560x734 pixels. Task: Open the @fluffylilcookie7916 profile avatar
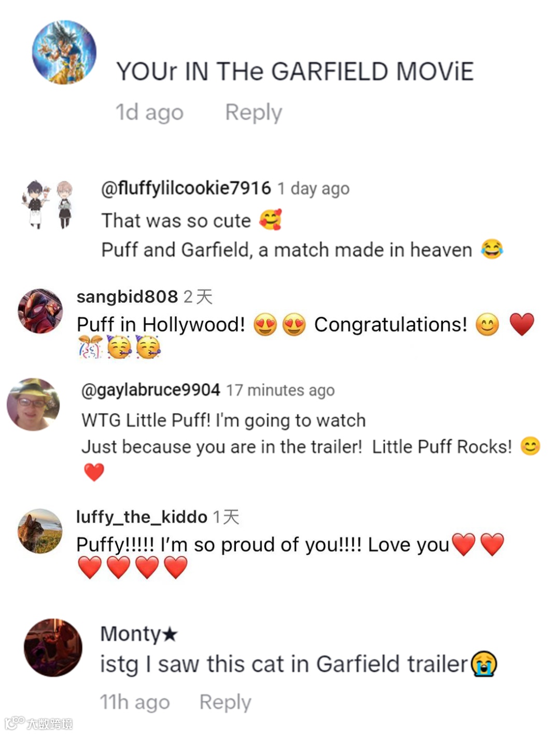48,204
